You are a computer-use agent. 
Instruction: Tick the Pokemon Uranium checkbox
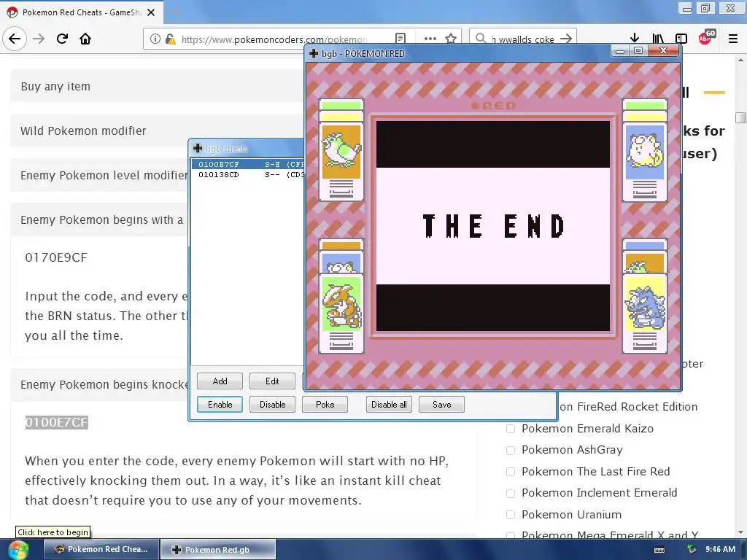(x=511, y=515)
